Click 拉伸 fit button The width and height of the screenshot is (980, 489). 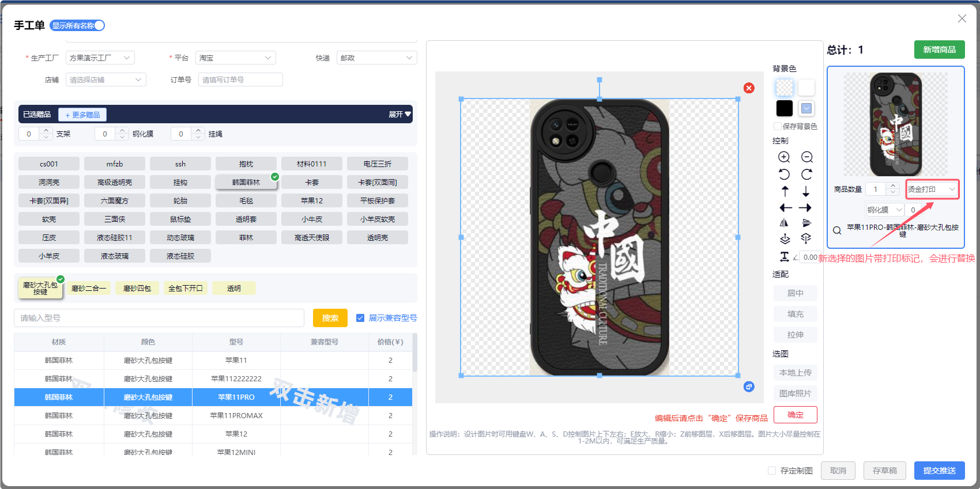[796, 335]
